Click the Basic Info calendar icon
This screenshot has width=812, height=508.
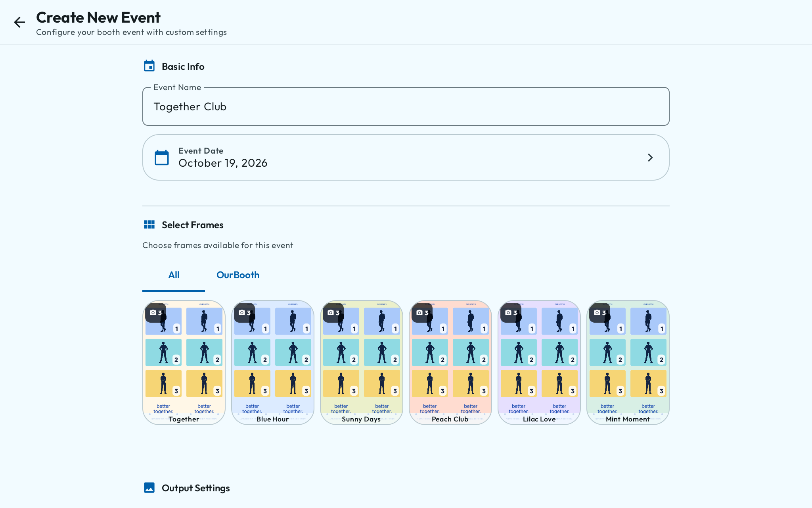point(149,66)
